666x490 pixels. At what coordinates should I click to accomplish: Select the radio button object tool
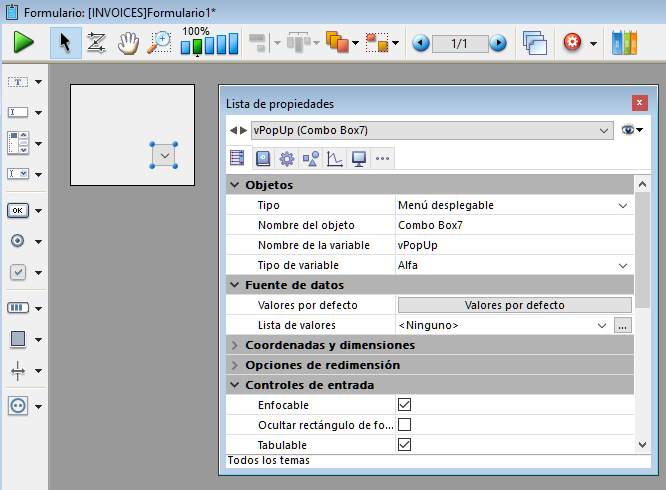[18, 241]
